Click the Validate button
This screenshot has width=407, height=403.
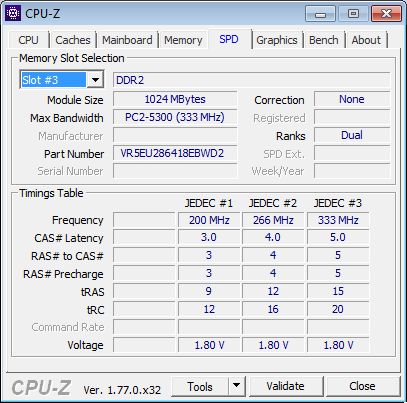[286, 386]
